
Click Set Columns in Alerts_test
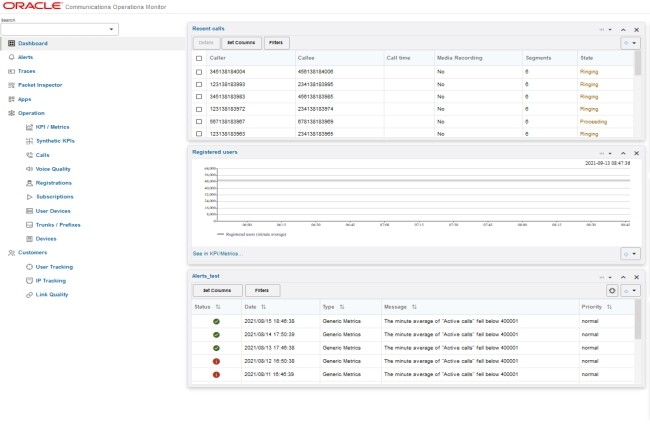click(217, 290)
